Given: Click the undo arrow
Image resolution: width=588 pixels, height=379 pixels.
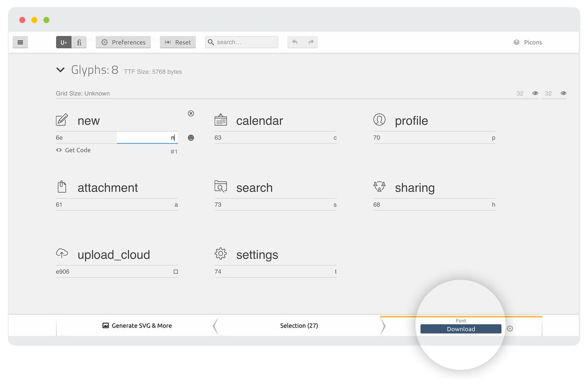Looking at the screenshot, I should [x=295, y=42].
